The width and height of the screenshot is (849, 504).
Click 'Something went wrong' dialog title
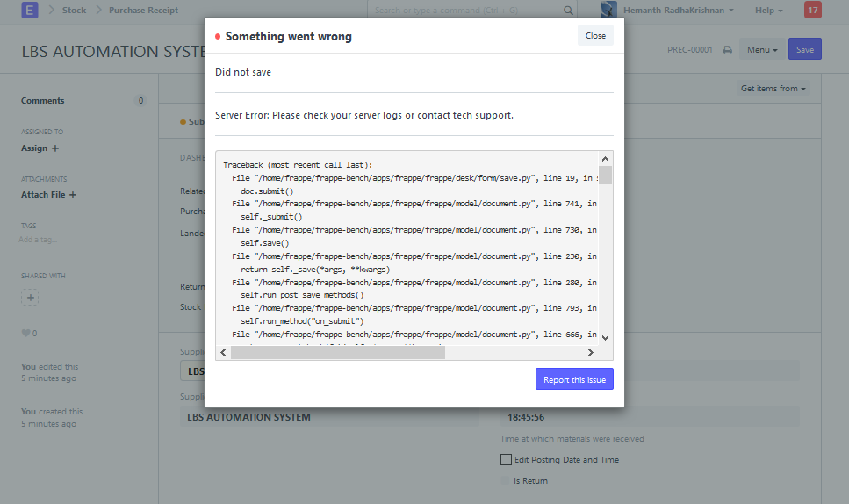[289, 36]
